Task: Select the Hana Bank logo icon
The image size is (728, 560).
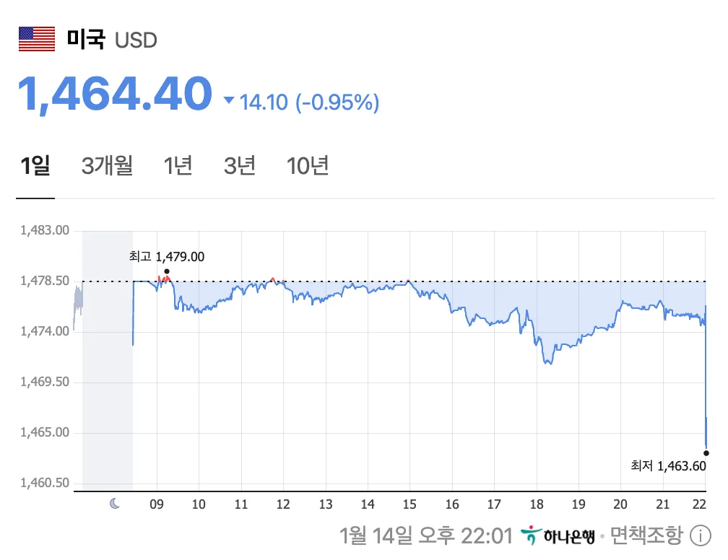Action: pos(529,535)
